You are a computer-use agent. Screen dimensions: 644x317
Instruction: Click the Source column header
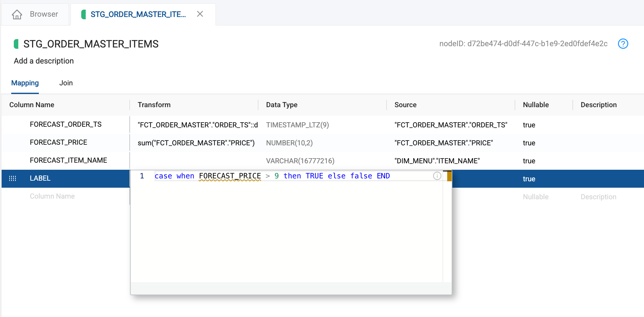point(405,105)
